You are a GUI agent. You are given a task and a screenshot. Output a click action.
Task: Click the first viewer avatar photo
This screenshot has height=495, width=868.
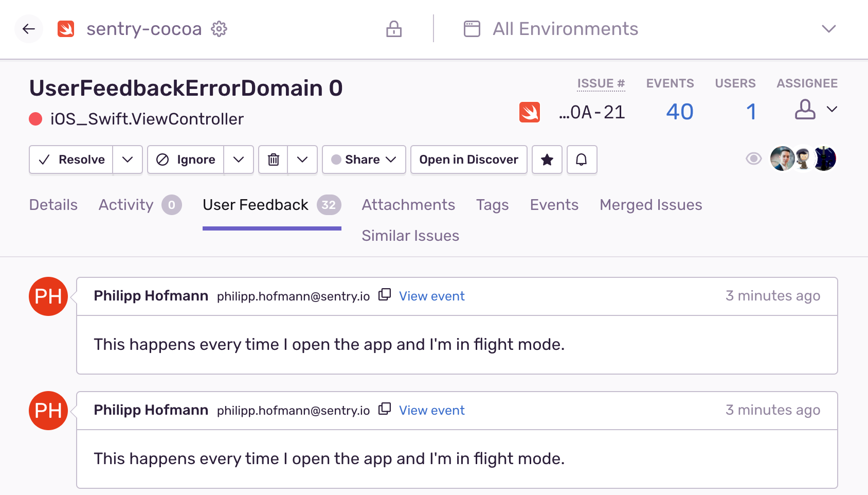click(783, 158)
